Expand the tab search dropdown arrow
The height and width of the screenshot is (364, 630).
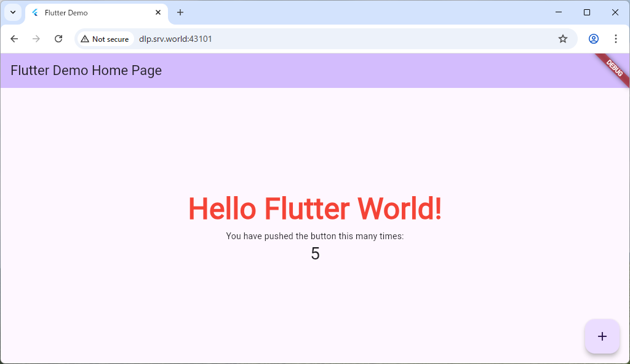coord(12,12)
